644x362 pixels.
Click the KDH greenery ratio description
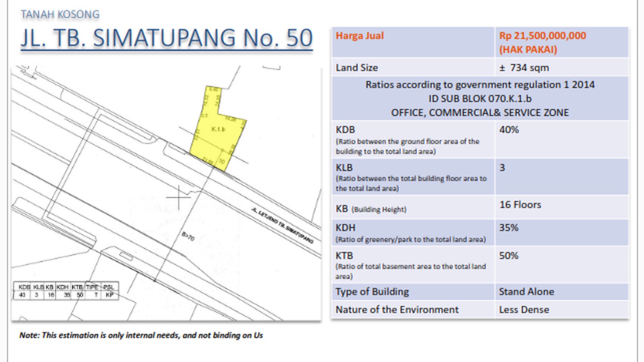coord(410,240)
